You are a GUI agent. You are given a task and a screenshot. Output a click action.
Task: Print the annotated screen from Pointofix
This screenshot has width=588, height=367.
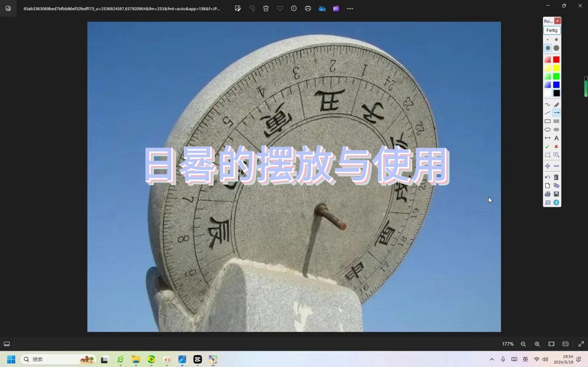coord(548,194)
